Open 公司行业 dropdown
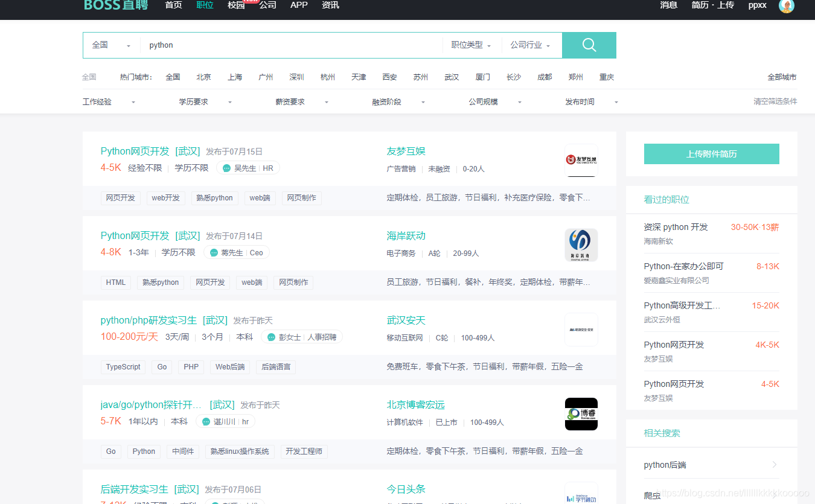The width and height of the screenshot is (815, 504). pyautogui.click(x=530, y=45)
